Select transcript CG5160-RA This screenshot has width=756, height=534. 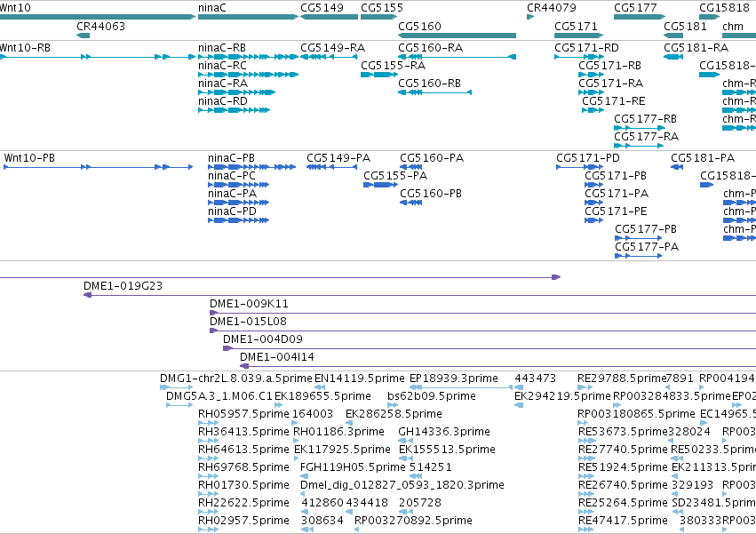pos(431,48)
